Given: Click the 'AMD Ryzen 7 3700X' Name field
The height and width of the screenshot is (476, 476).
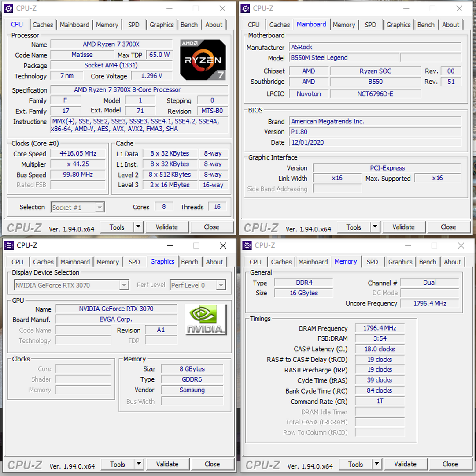Looking at the screenshot, I should click(x=111, y=45).
